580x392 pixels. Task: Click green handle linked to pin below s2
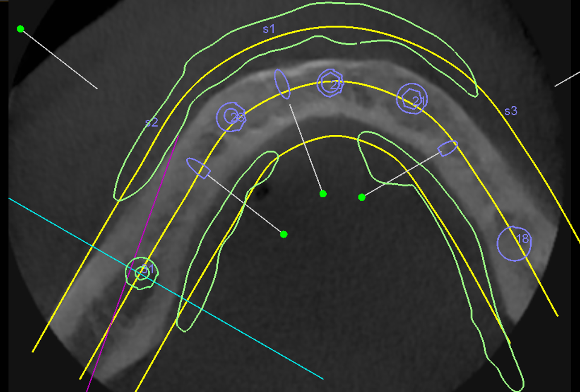284,234
